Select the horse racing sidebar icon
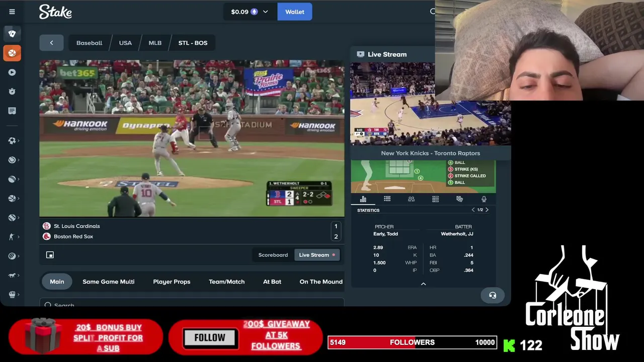 pyautogui.click(x=12, y=275)
